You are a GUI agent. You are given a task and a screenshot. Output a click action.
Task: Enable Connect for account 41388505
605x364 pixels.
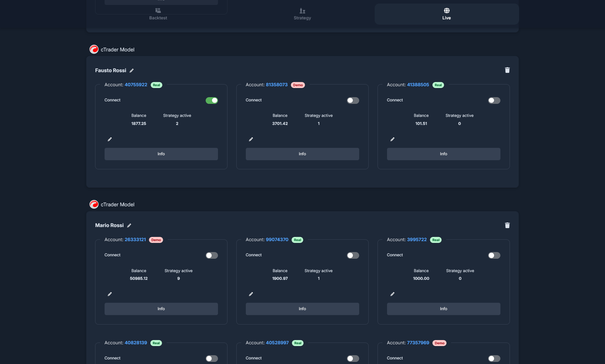point(494,100)
